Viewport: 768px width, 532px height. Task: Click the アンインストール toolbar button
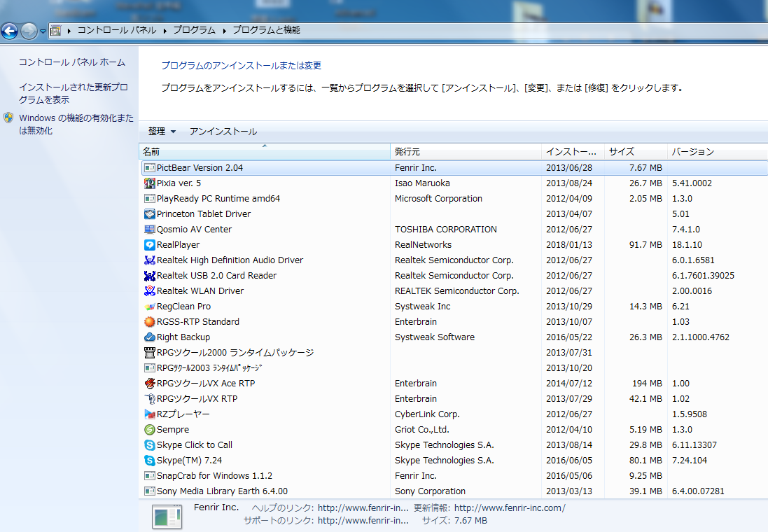pyautogui.click(x=223, y=132)
